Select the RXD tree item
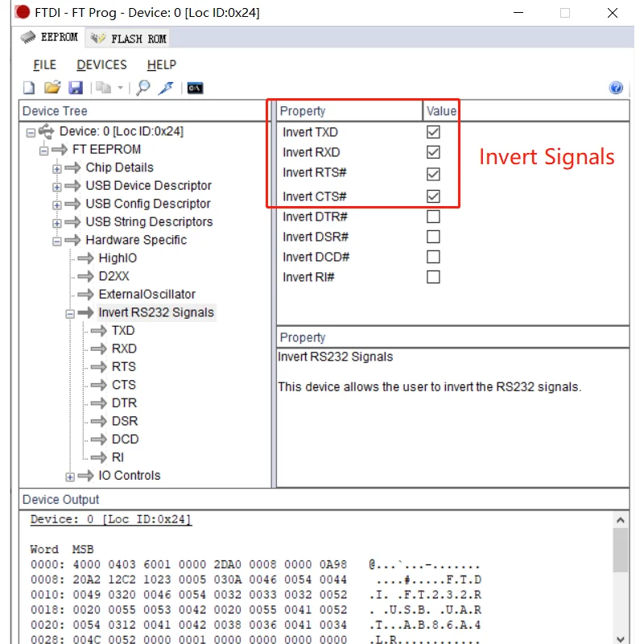The image size is (644, 644). [x=124, y=349]
